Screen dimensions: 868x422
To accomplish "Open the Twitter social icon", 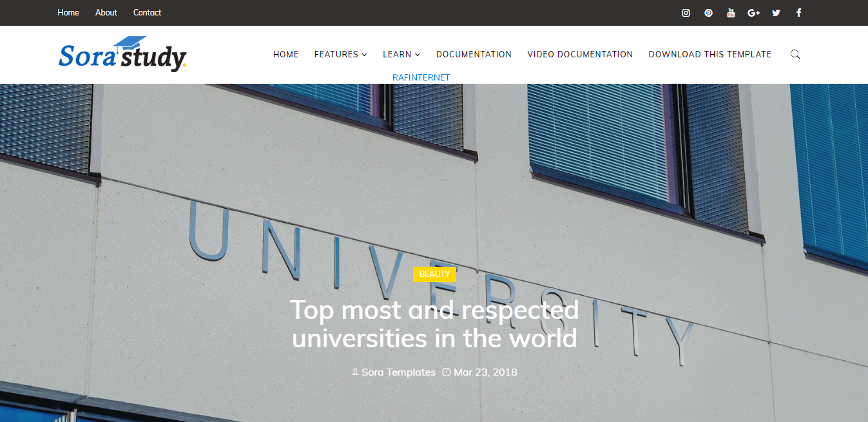I will click(x=776, y=13).
